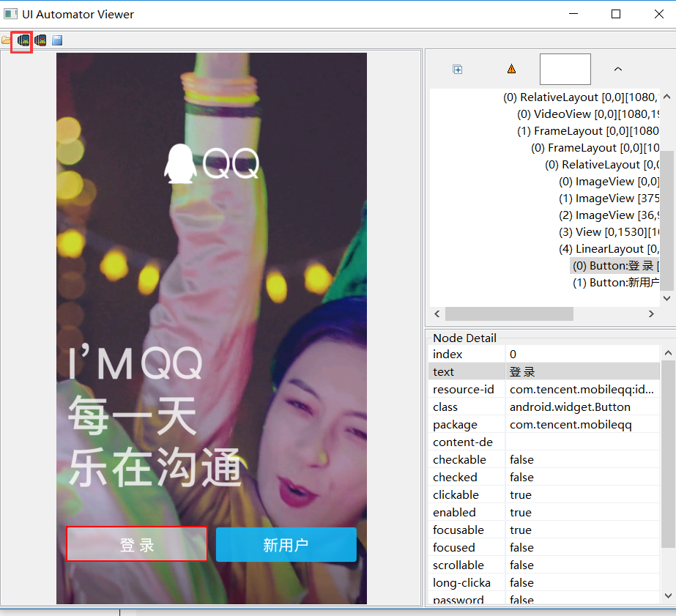Click the Device Screenshot capture icon

pyautogui.click(x=23, y=40)
